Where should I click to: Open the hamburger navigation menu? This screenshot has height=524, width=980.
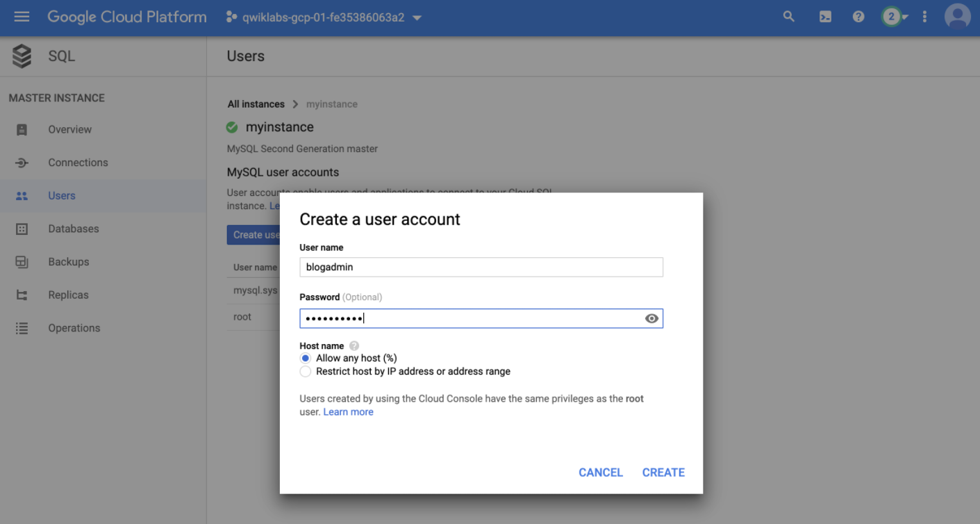click(x=22, y=17)
